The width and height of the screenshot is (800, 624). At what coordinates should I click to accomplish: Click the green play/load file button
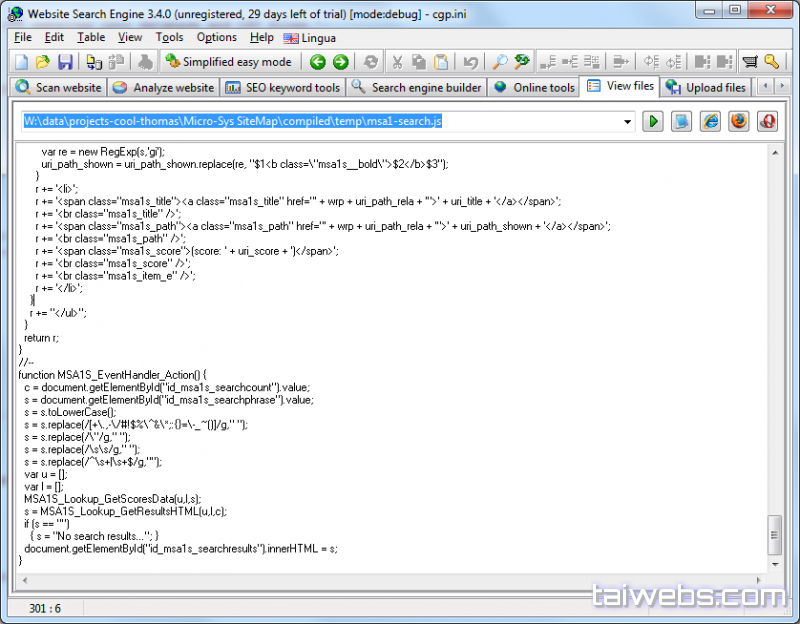[653, 121]
